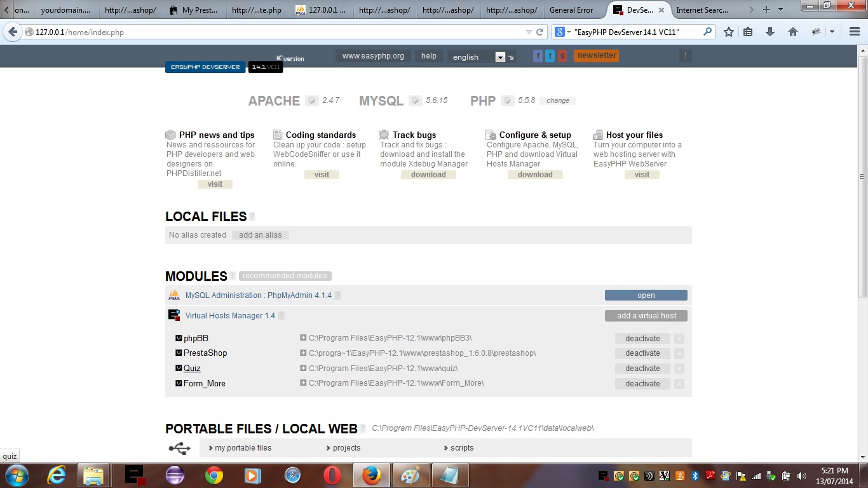This screenshot has height=488, width=868.
Task: Deactivate the phpBB virtual host
Action: click(x=642, y=339)
